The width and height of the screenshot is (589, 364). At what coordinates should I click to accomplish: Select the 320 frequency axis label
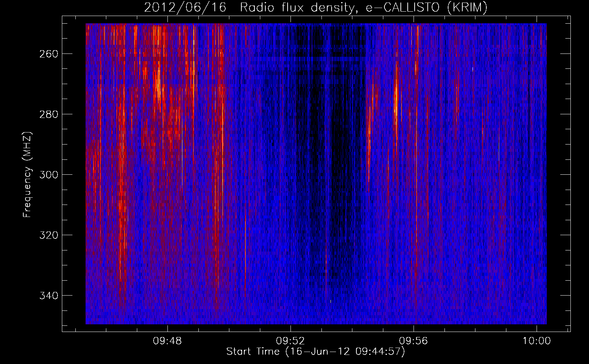(x=48, y=235)
